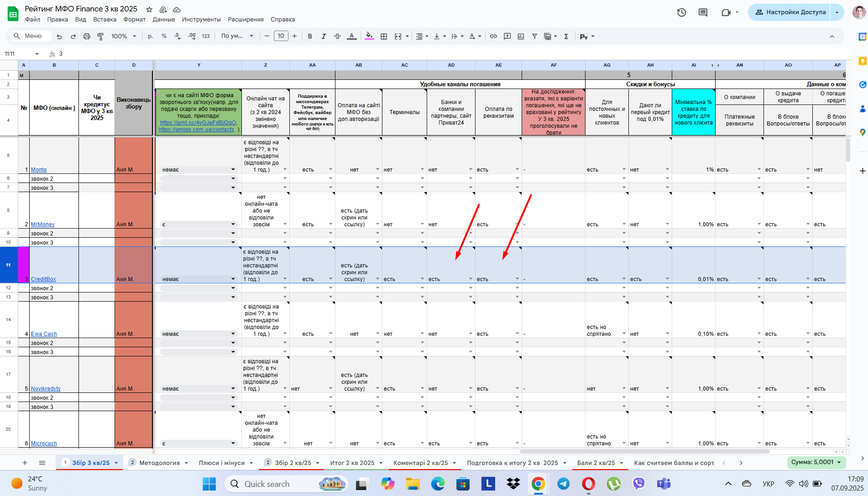Screen dimensions: 868x496
Task: Click the Insert link icon
Action: (493, 37)
